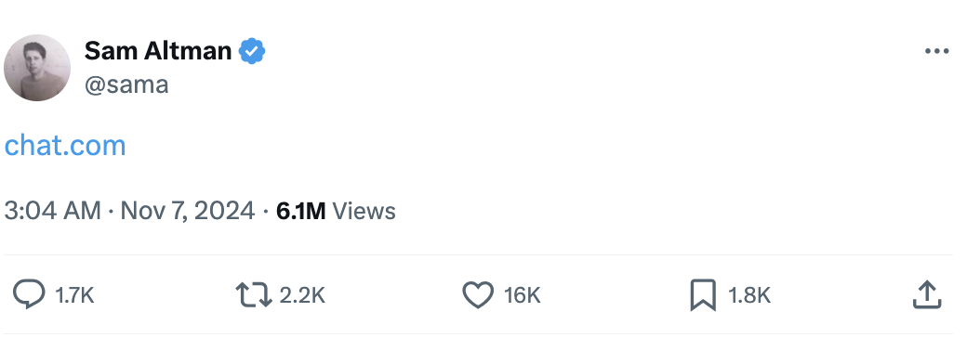The height and width of the screenshot is (338, 980).
Task: Open the Sam Altman display name
Action: [157, 50]
